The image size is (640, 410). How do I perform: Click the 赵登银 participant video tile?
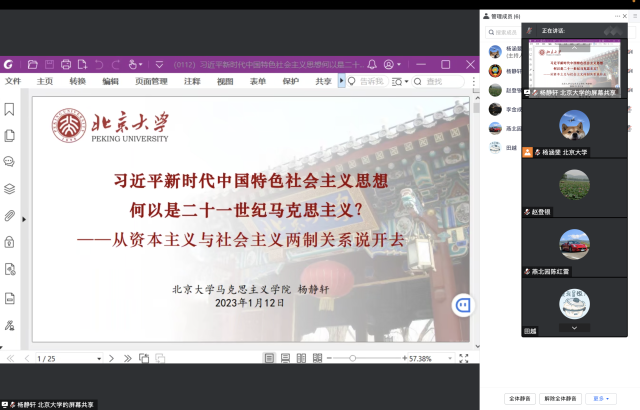coord(574,187)
